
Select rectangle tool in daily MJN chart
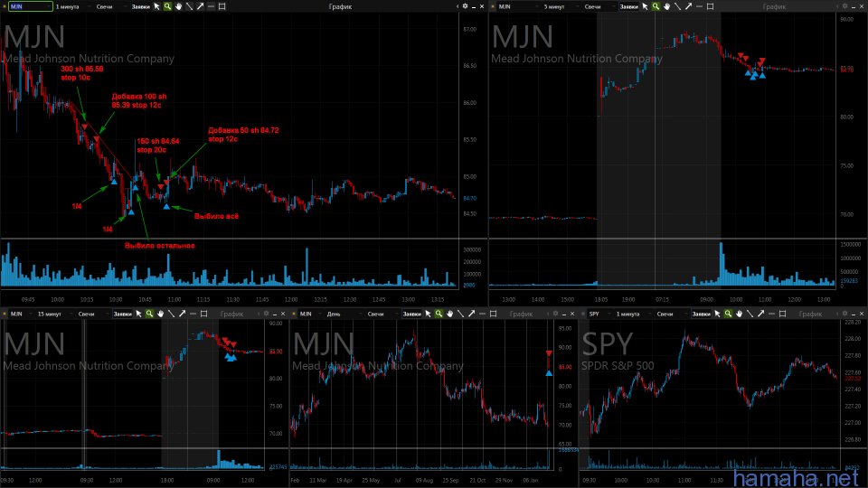point(494,314)
